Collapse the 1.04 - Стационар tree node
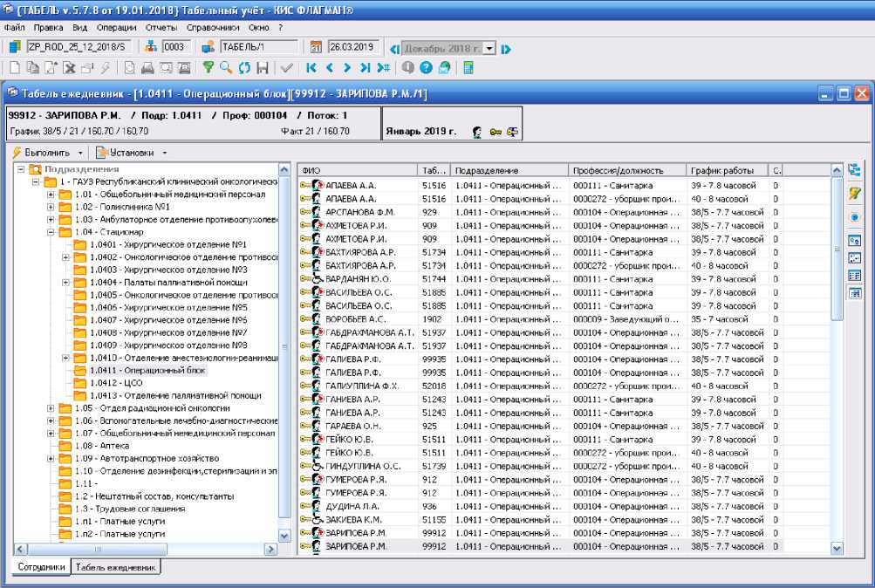This screenshot has width=875, height=588. tap(51, 233)
